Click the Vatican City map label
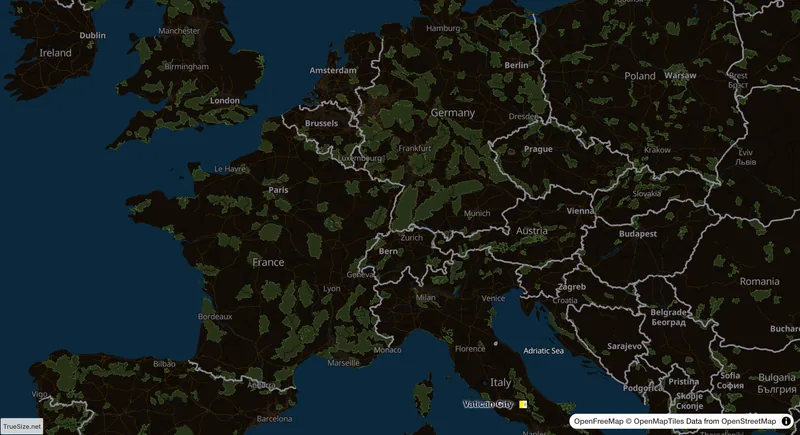The width and height of the screenshot is (800, 435). [x=488, y=404]
